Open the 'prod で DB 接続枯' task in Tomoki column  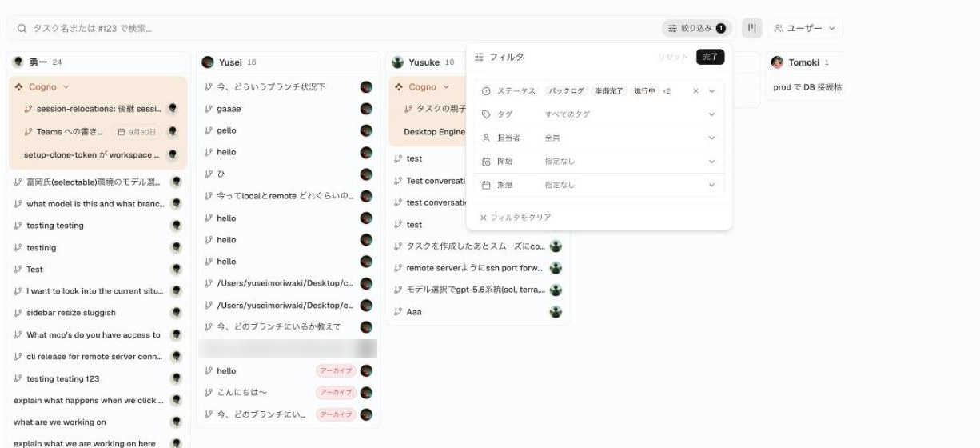[x=808, y=86]
